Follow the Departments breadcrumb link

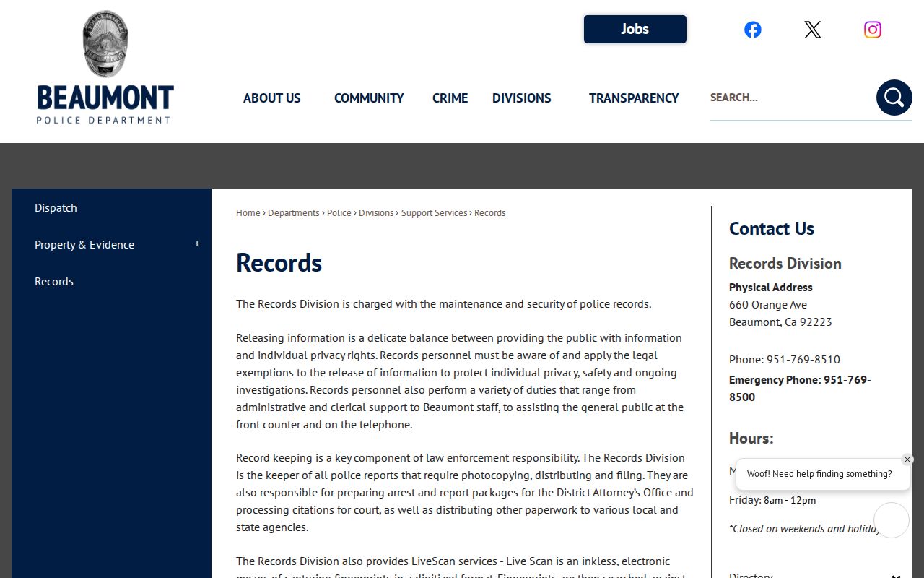(x=294, y=213)
